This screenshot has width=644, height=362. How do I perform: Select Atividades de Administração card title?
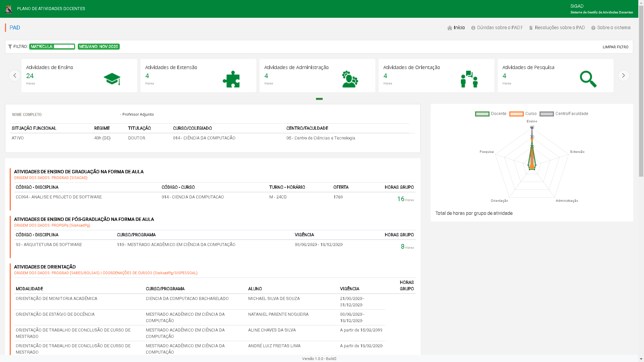tap(297, 67)
